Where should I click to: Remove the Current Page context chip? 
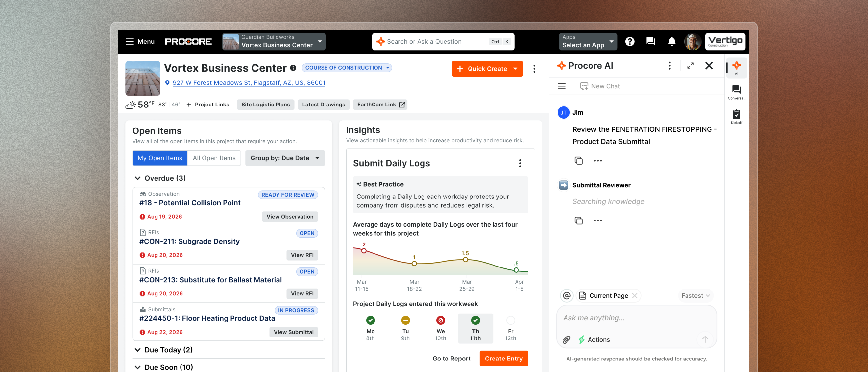(635, 295)
